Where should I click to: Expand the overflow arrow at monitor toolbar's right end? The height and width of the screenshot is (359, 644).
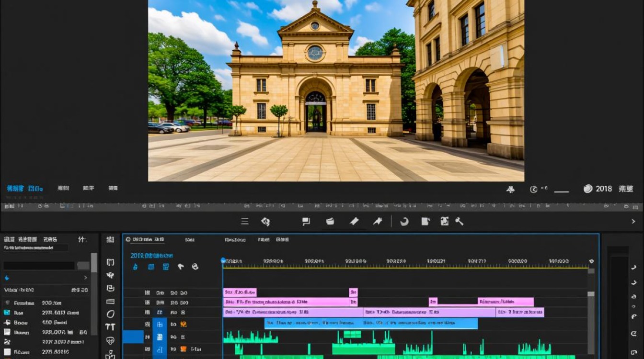click(633, 221)
